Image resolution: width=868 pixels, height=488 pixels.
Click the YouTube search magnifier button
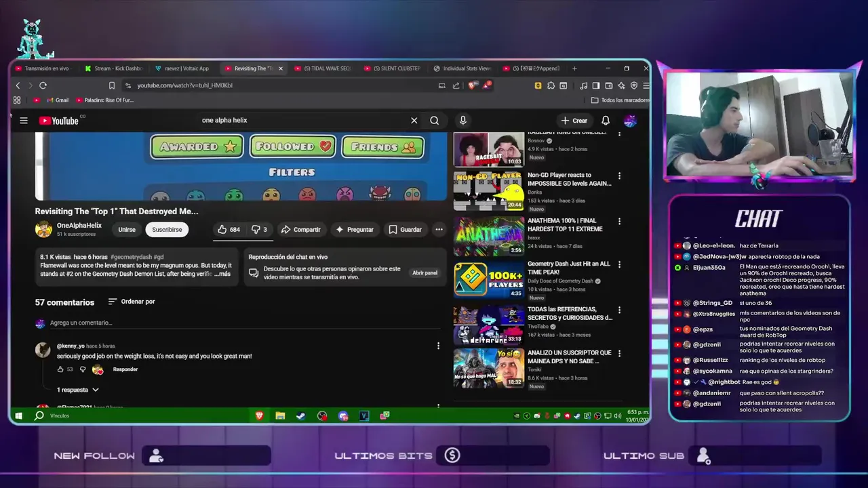[434, 121]
